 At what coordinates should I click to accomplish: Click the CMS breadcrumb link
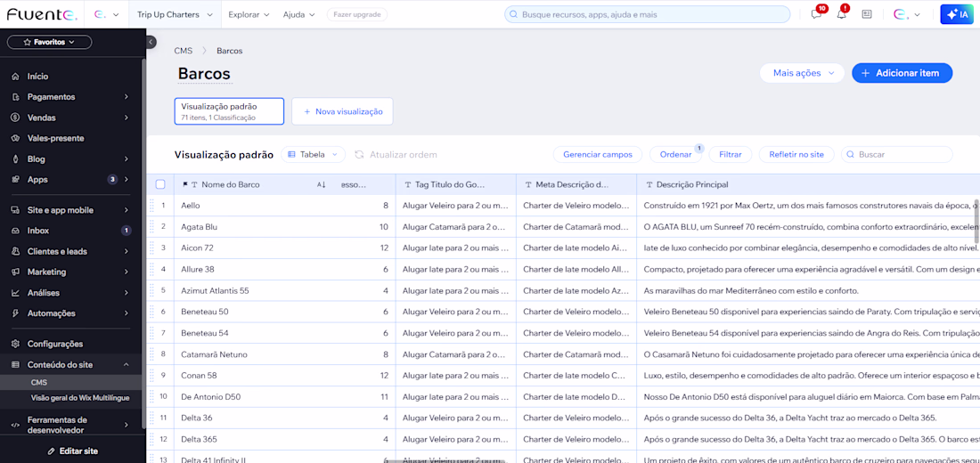pos(184,51)
